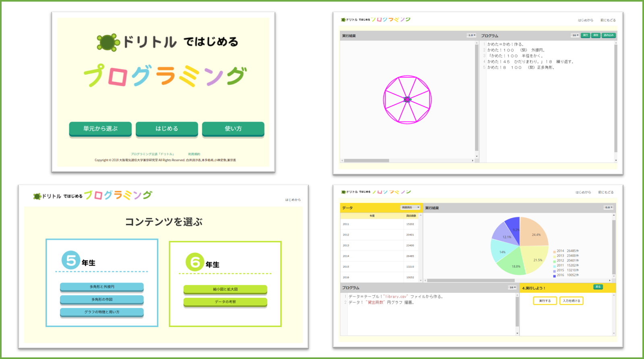Click the circled 5 grade badge
The image size is (644, 359).
coord(71,260)
